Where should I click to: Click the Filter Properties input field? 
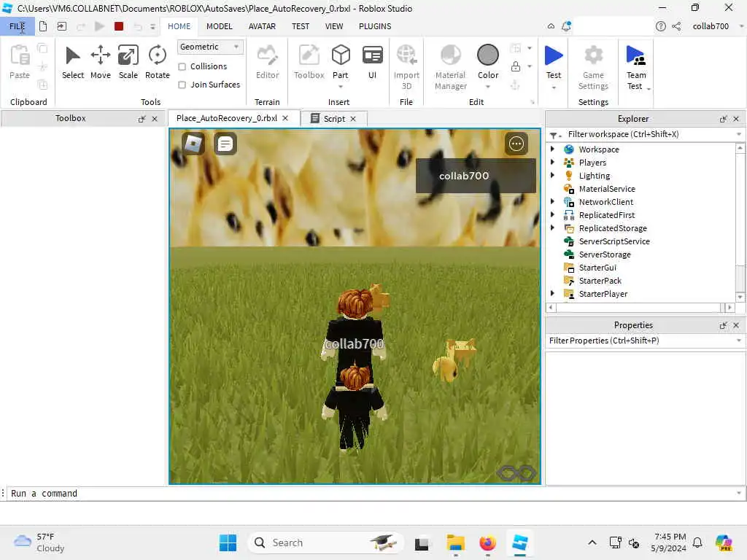click(x=645, y=341)
